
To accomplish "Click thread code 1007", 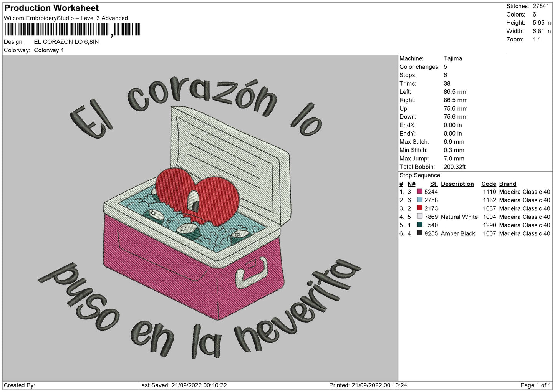I will tap(489, 233).
